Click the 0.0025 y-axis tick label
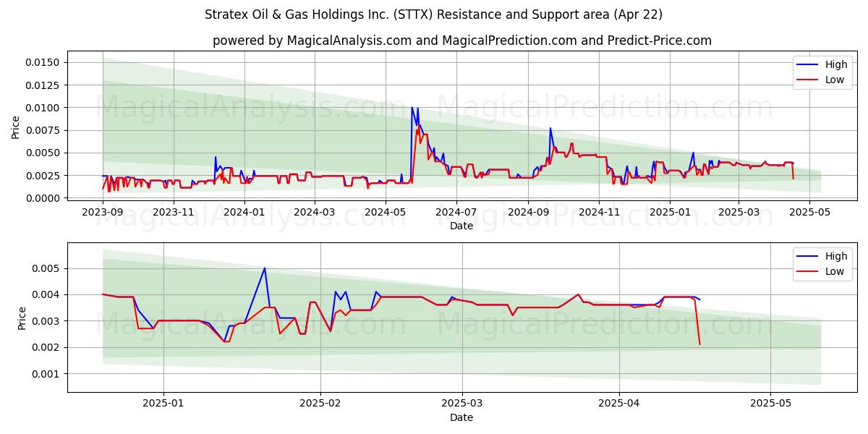The width and height of the screenshot is (868, 434). [43, 175]
